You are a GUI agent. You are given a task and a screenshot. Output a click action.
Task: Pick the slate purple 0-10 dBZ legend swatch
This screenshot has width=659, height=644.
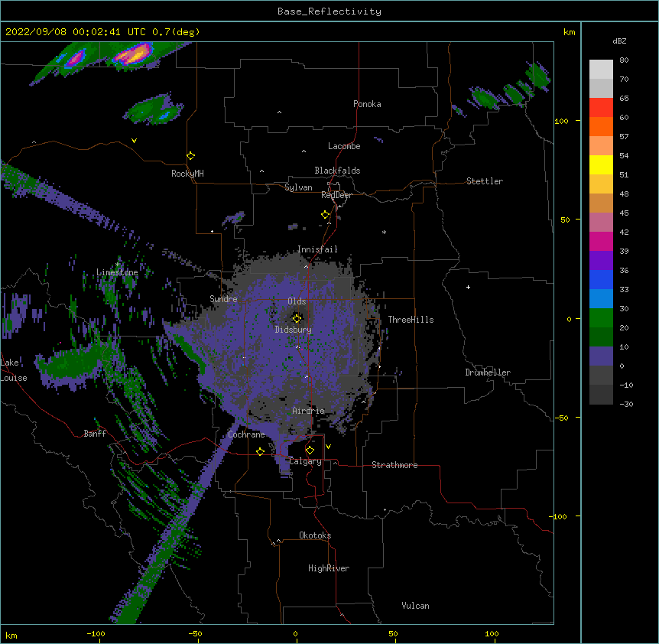coord(601,356)
